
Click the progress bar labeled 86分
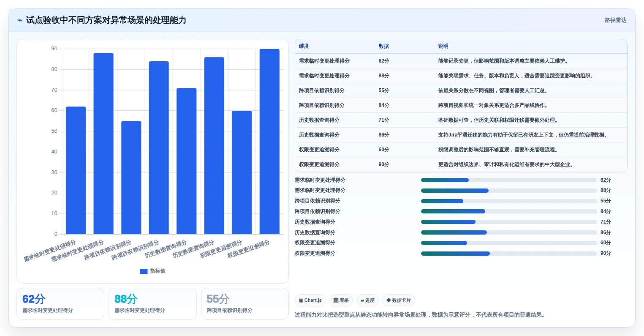(x=509, y=232)
